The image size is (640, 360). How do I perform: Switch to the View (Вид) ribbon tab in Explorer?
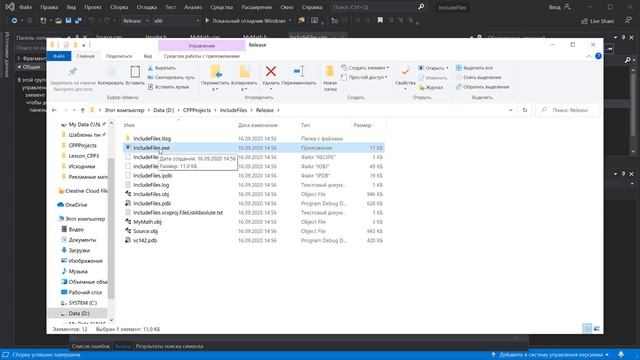tap(148, 56)
